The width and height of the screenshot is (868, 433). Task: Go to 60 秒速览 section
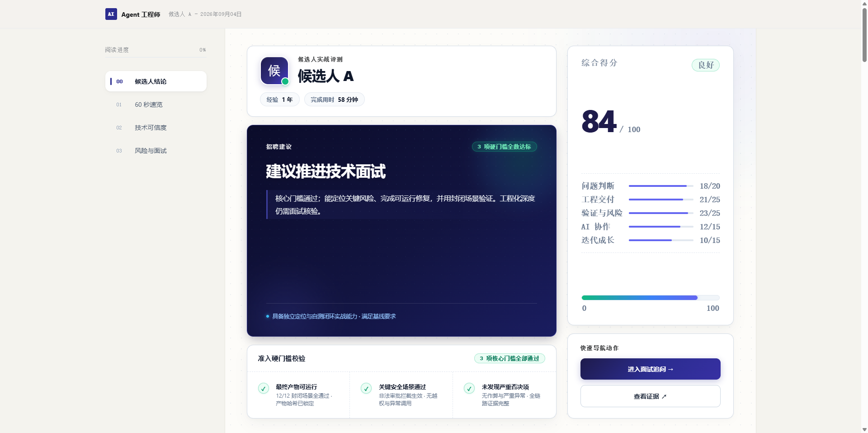click(156, 105)
